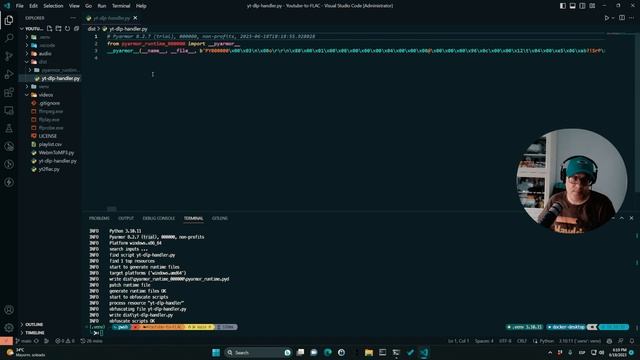Open the Extensions view
The width and height of the screenshot is (640, 360).
coord(9,92)
